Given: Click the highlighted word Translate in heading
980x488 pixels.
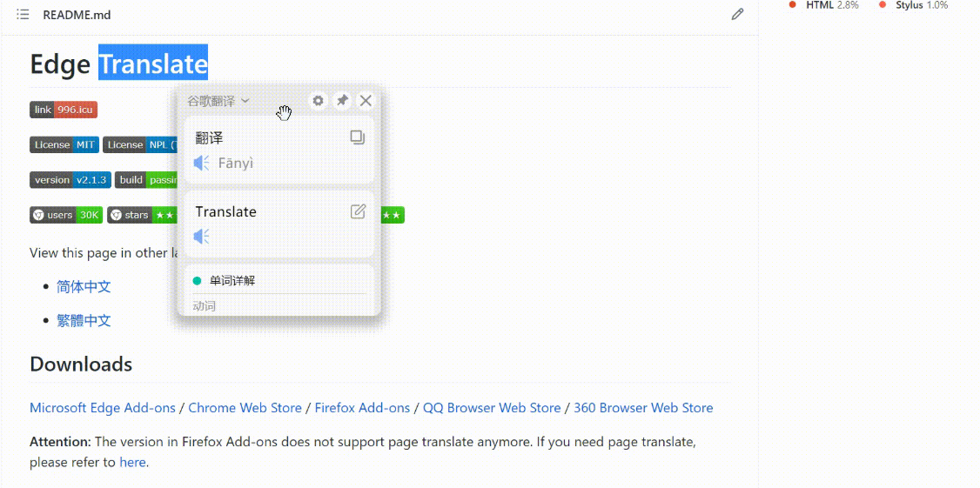Looking at the screenshot, I should point(153,64).
